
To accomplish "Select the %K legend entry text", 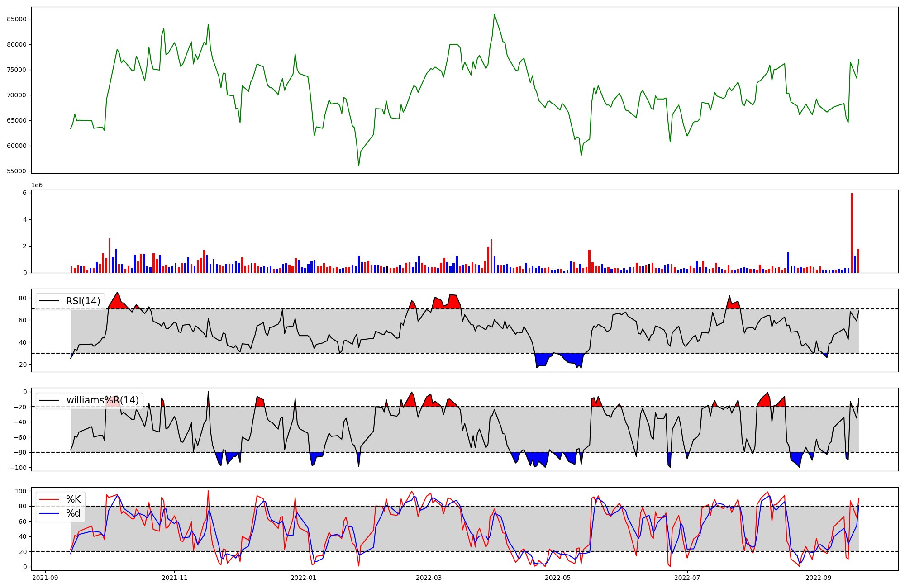I will pyautogui.click(x=73, y=499).
